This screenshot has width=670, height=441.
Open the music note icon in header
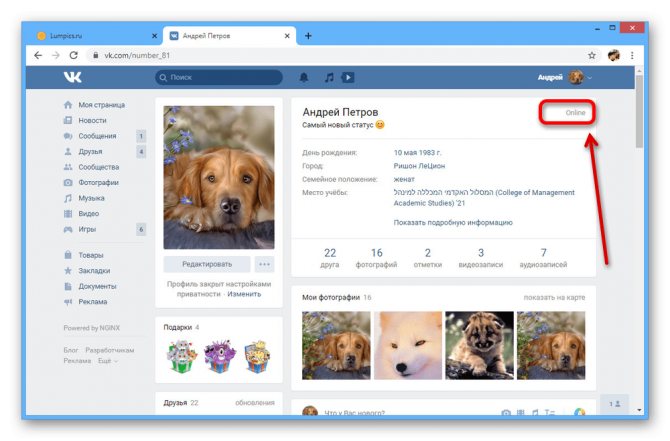[x=329, y=77]
